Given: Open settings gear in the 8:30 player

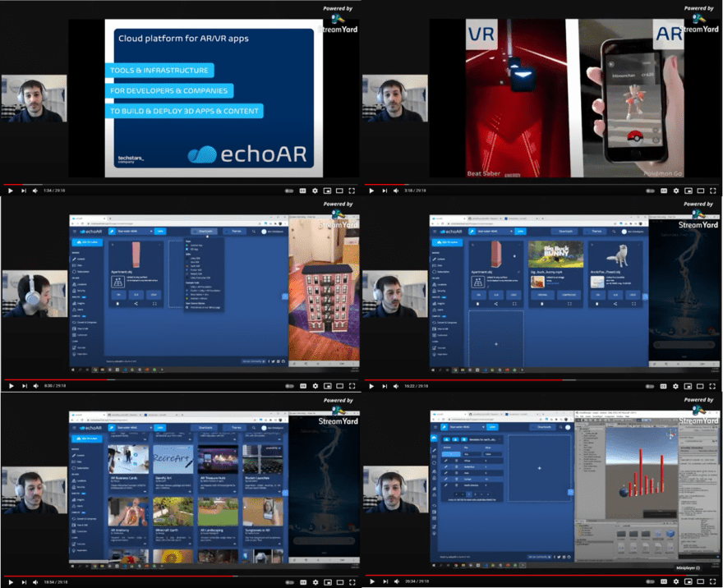Looking at the screenshot, I should coord(315,386).
